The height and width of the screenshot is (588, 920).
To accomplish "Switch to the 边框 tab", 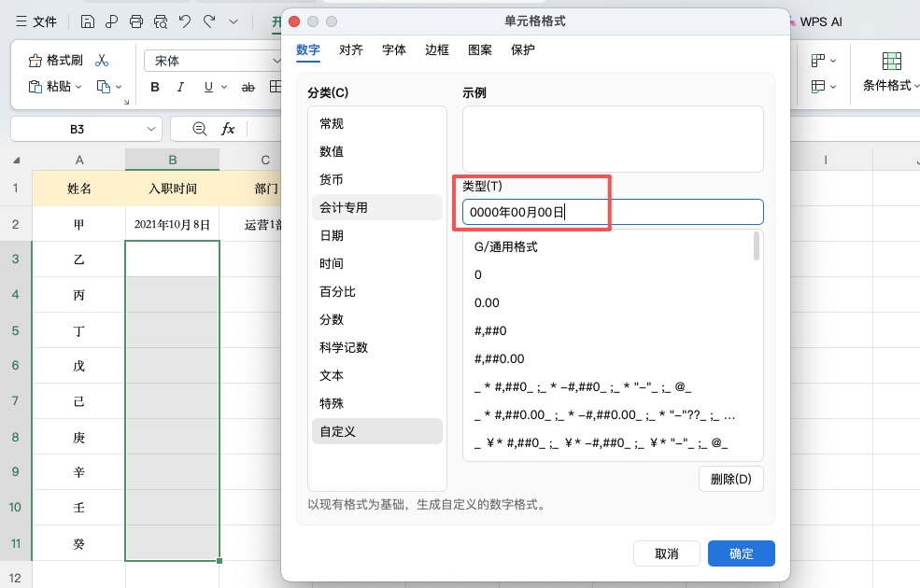I will (x=436, y=49).
